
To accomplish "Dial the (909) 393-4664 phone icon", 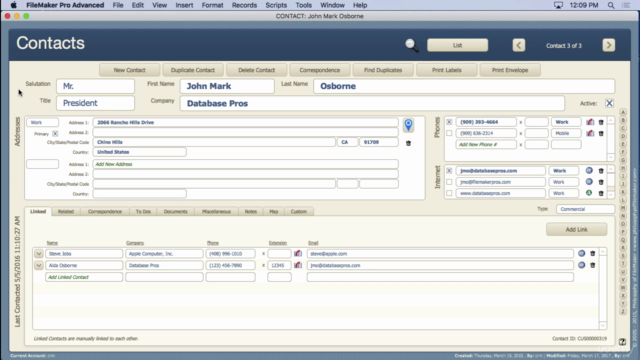I will pos(590,122).
